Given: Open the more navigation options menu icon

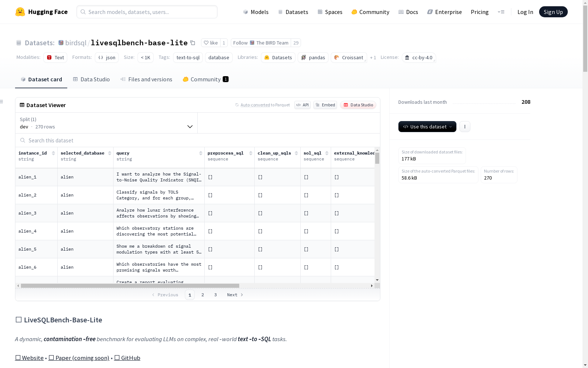Looking at the screenshot, I should 501,12.
